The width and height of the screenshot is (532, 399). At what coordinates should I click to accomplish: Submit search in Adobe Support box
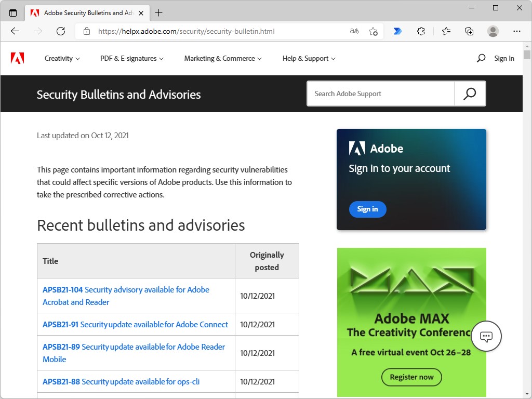point(470,94)
